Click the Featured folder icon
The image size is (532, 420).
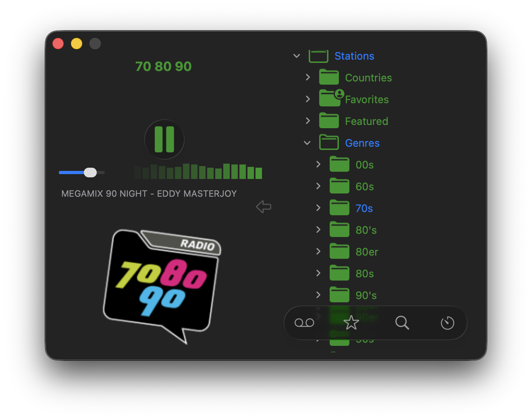(x=329, y=121)
